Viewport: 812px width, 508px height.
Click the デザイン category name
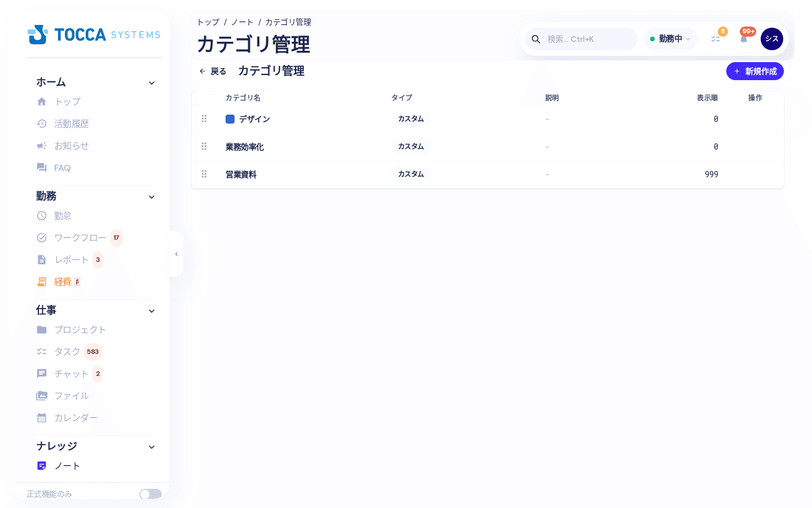point(254,119)
